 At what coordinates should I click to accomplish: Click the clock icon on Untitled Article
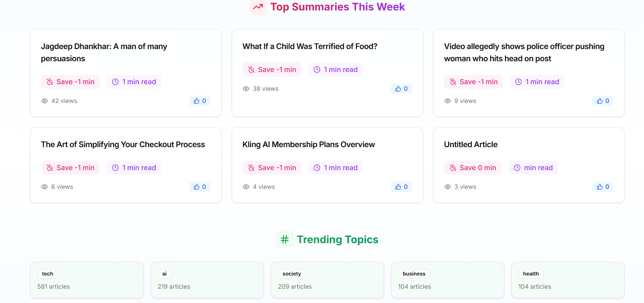point(517,168)
